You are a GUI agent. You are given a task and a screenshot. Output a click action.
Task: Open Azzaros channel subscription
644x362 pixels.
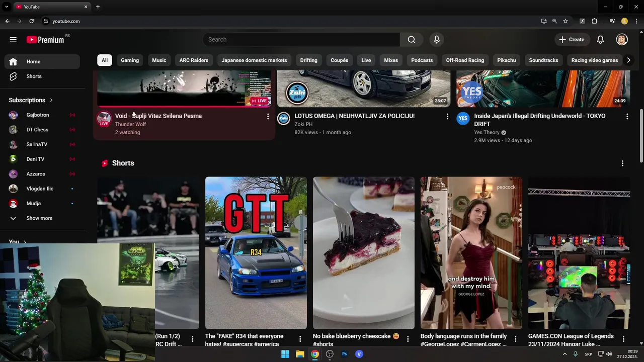[x=42, y=174]
